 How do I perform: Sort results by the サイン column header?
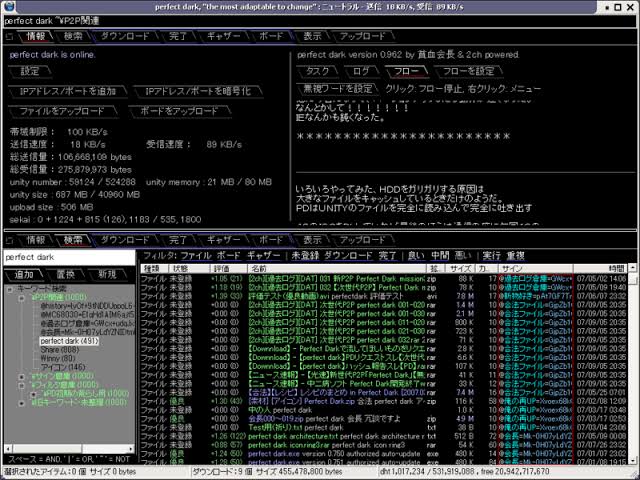click(x=536, y=269)
